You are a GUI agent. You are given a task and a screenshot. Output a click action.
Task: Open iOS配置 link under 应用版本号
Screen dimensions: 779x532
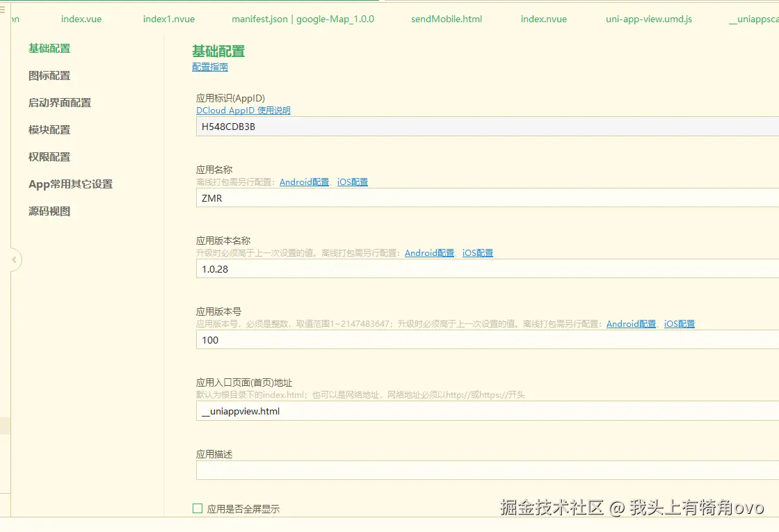[679, 324]
